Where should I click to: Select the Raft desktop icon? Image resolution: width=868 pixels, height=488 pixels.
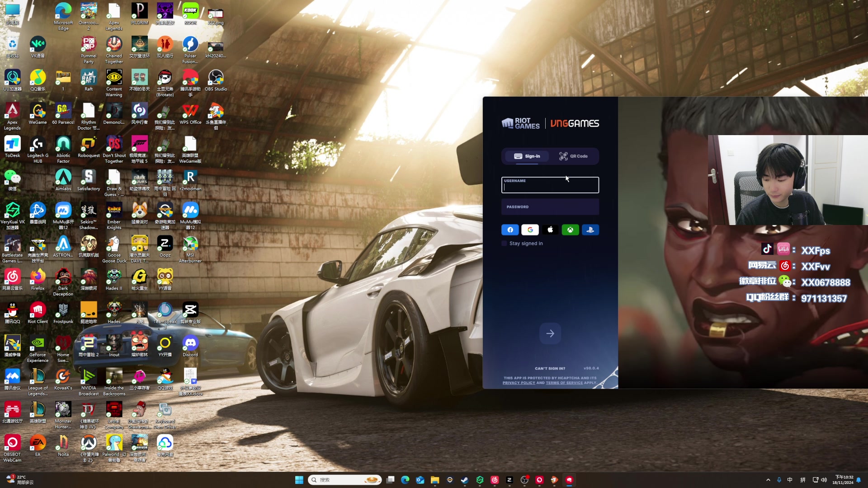[x=89, y=80]
